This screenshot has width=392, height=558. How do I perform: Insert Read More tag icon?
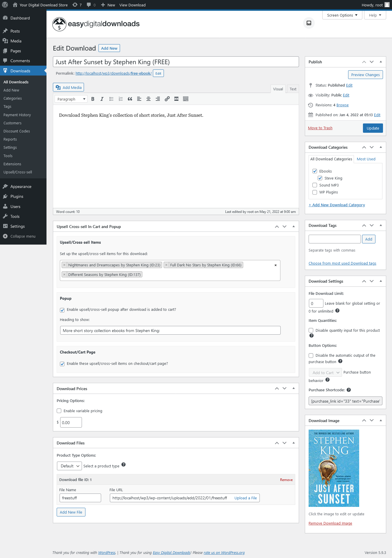tap(176, 99)
